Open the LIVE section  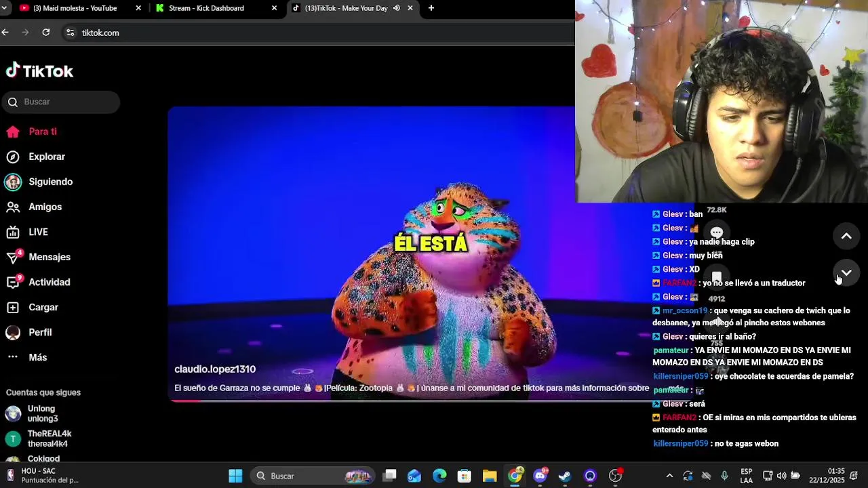(x=27, y=232)
